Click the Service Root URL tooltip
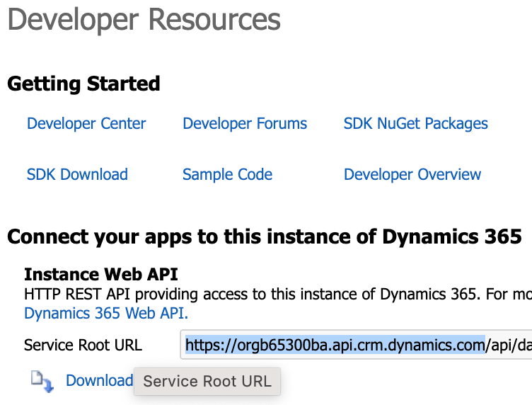The width and height of the screenshot is (532, 405). coord(207,381)
